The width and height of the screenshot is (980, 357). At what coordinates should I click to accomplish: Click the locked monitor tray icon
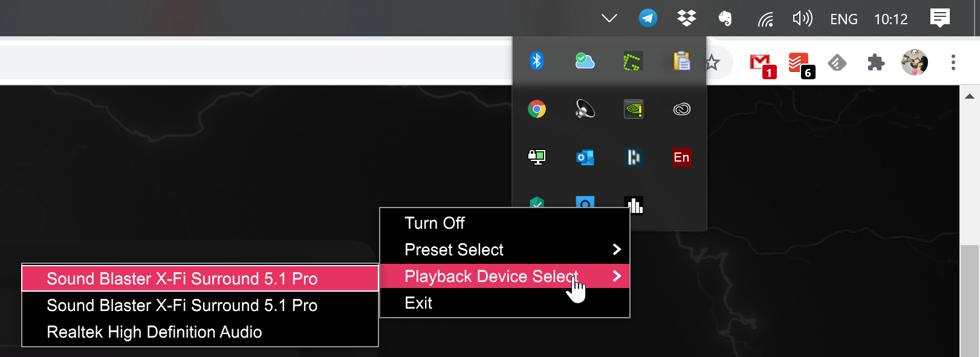537,157
